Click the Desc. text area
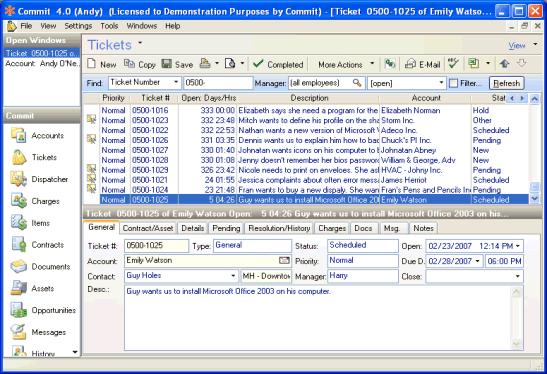Screen dimensions: 547x374 point(317,318)
